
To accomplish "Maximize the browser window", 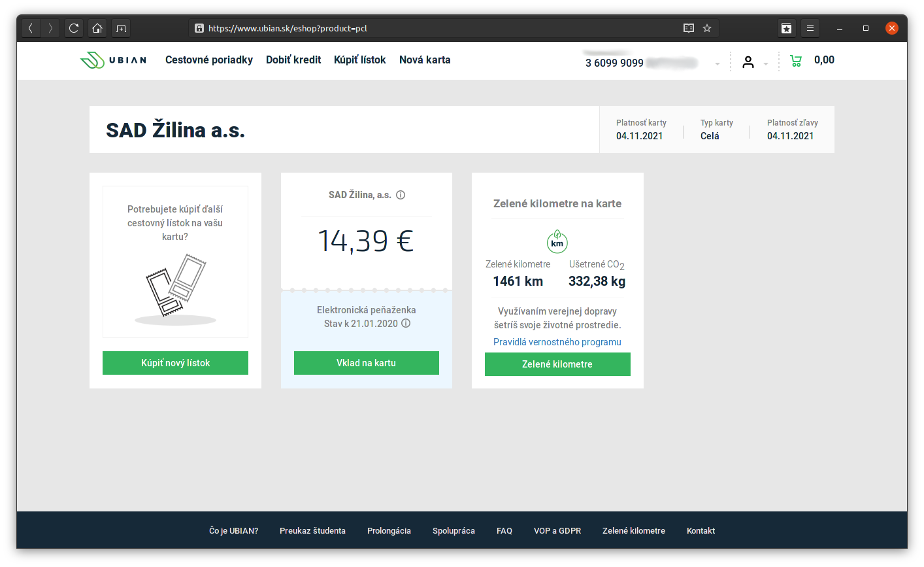I will tap(866, 28).
